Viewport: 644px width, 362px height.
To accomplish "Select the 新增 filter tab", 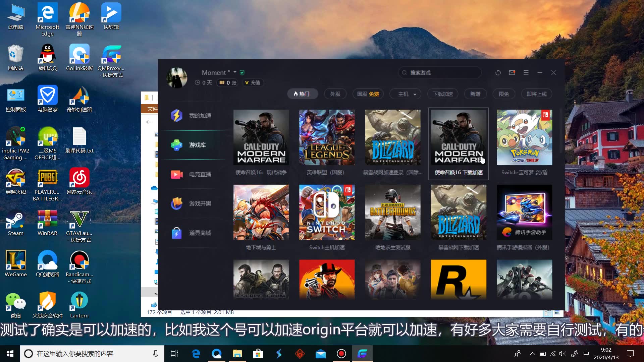I will [475, 94].
